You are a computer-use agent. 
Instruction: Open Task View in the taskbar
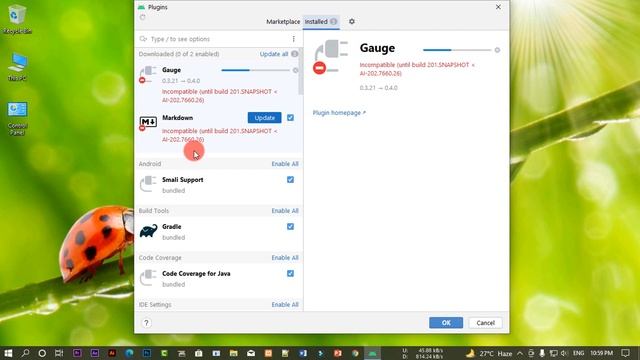coord(59,353)
